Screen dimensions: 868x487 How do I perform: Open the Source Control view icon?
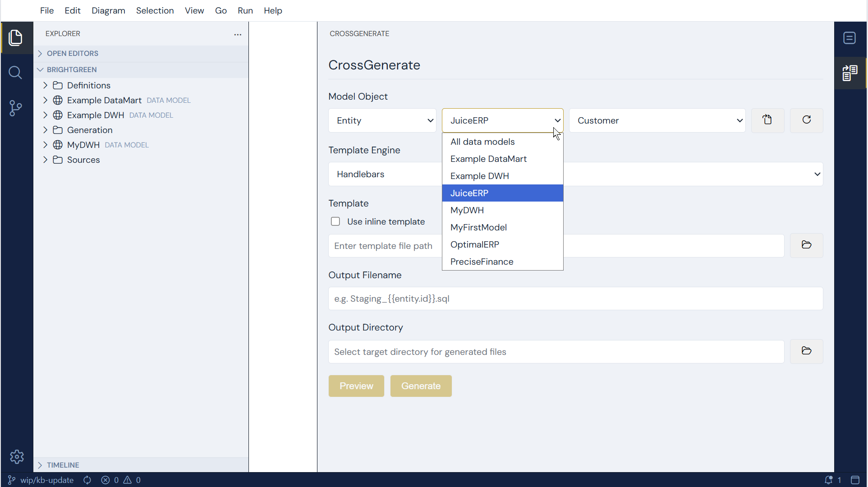(16, 108)
